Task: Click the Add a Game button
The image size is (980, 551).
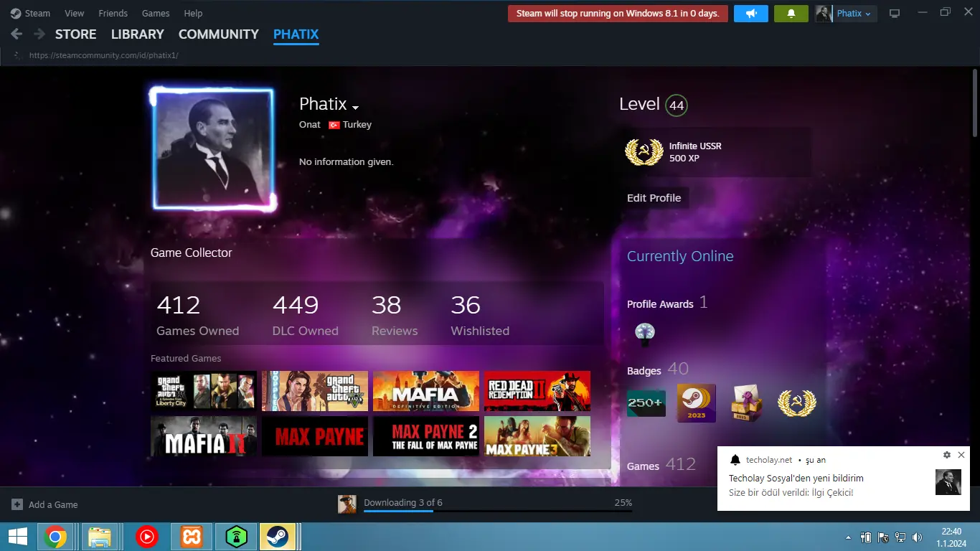Action: pyautogui.click(x=44, y=504)
